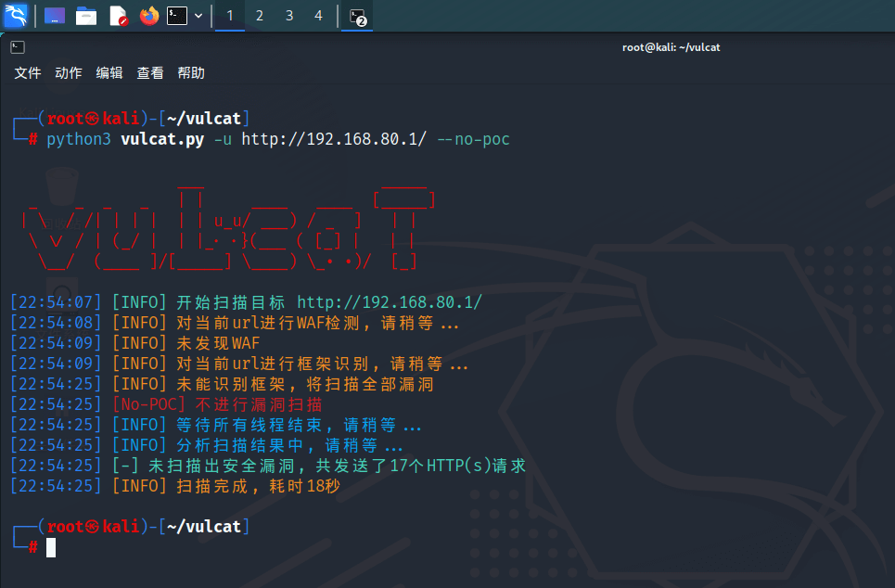Open the 帮助 menu
895x588 pixels.
click(x=191, y=73)
